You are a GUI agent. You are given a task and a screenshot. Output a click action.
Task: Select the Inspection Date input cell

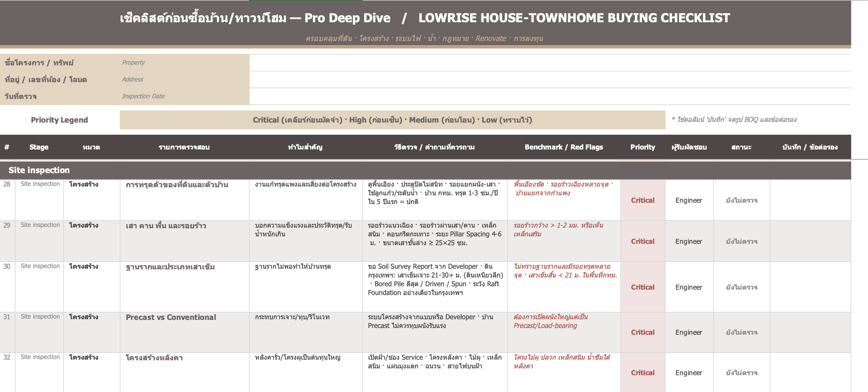point(550,96)
